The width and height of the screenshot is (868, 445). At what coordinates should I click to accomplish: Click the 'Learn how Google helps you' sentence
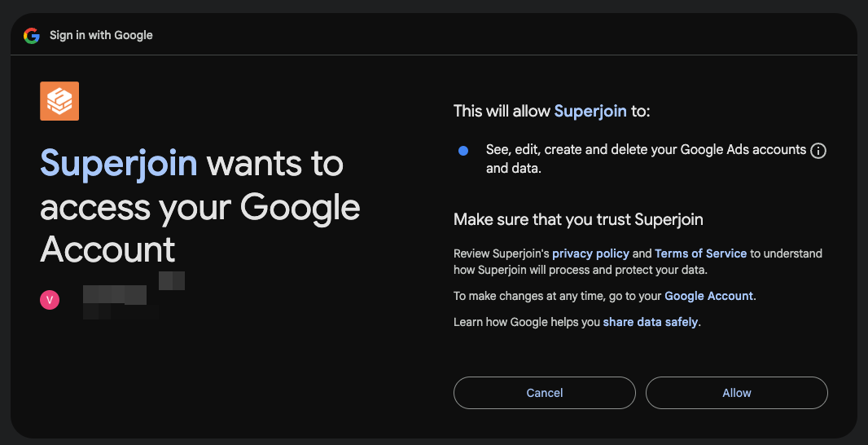[577, 322]
